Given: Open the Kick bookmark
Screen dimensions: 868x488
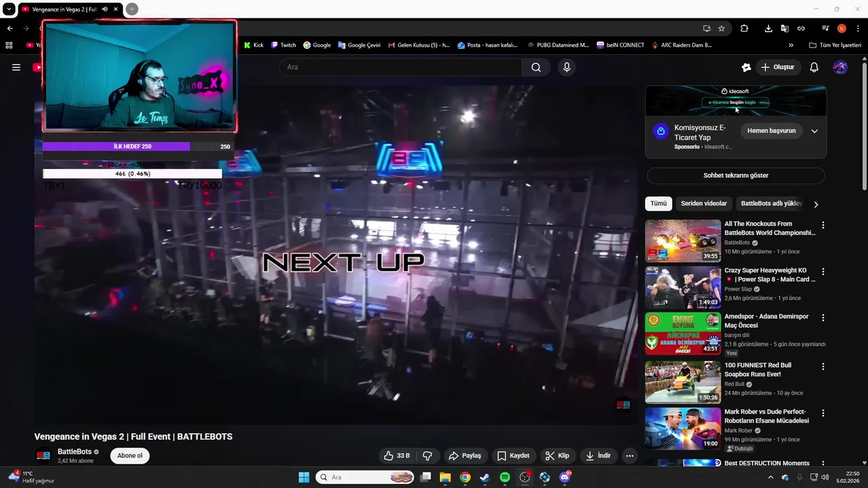Looking at the screenshot, I should (x=254, y=45).
